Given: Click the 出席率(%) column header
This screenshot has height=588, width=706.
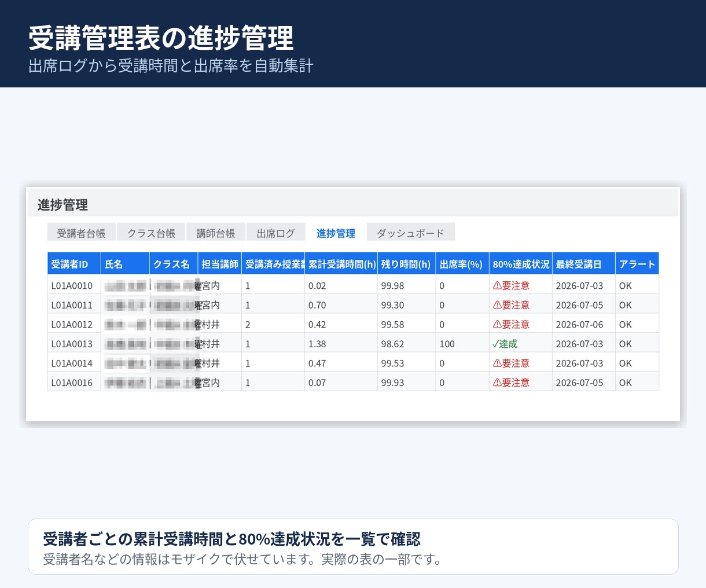Looking at the screenshot, I should pos(462,264).
